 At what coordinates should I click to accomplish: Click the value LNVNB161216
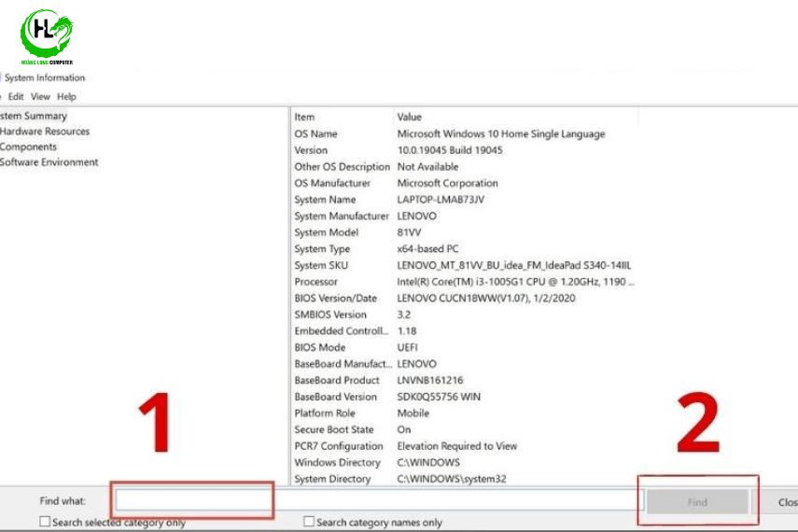pos(430,380)
